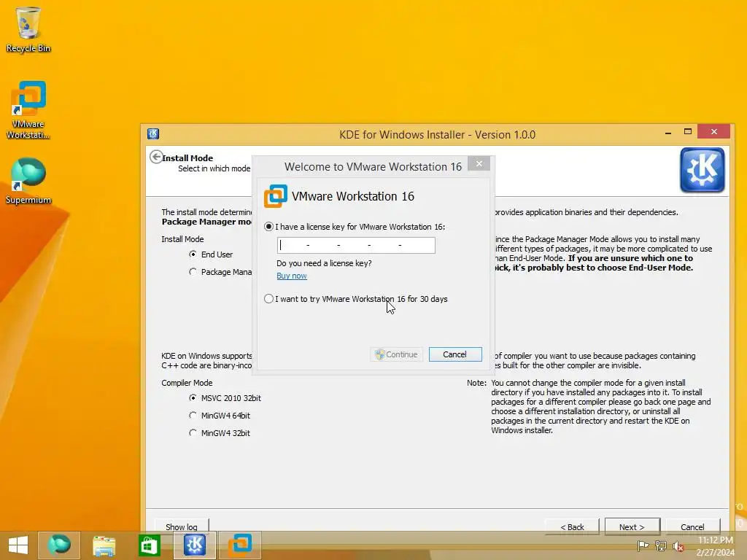The image size is (747, 560).
Task: Click Cancel in VMware dialog
Action: [455, 354]
